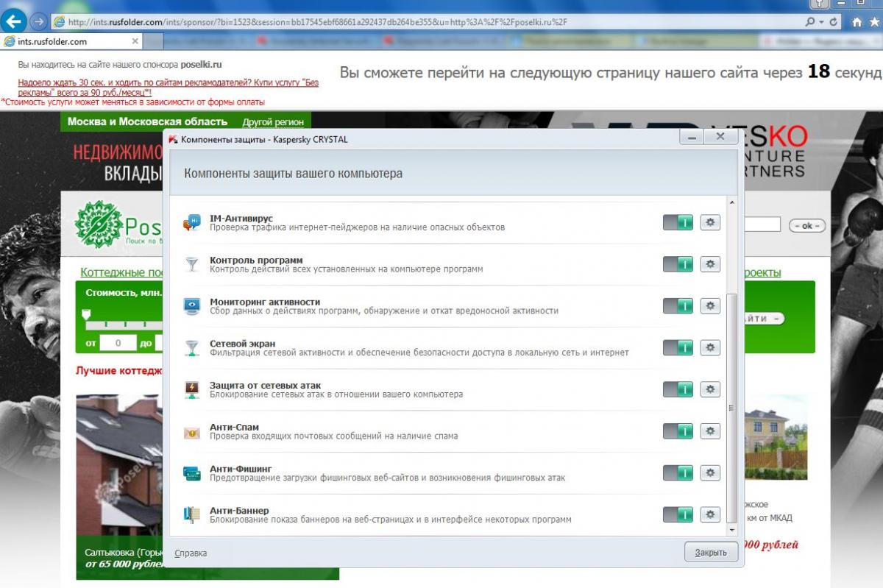Screen dimensions: 883x588
Task: Click the IM-Антивирус component icon
Action: pyautogui.click(x=191, y=223)
